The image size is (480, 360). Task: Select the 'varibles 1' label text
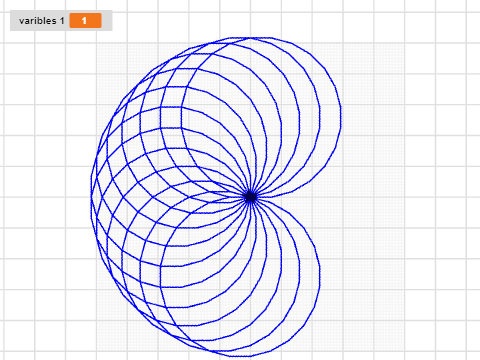pyautogui.click(x=42, y=21)
